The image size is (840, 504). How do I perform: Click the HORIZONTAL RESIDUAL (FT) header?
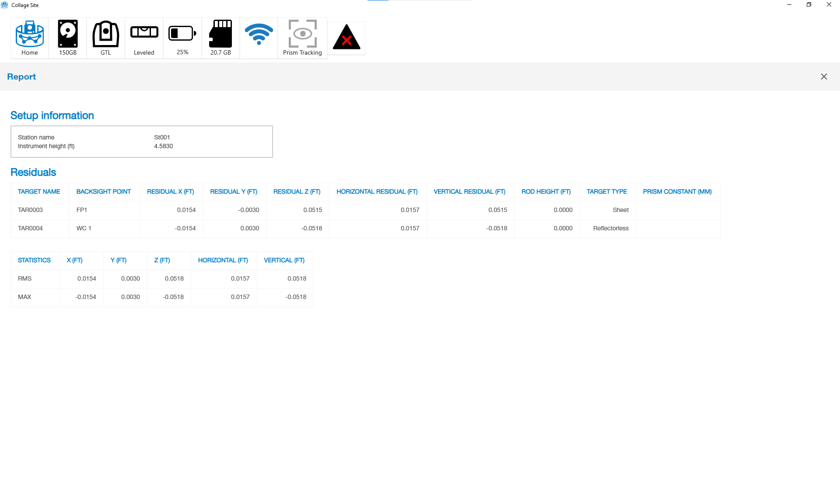(x=377, y=191)
